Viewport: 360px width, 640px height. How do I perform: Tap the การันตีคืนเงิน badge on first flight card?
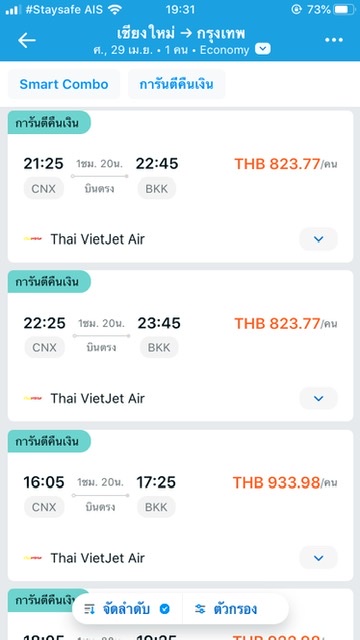[49, 122]
